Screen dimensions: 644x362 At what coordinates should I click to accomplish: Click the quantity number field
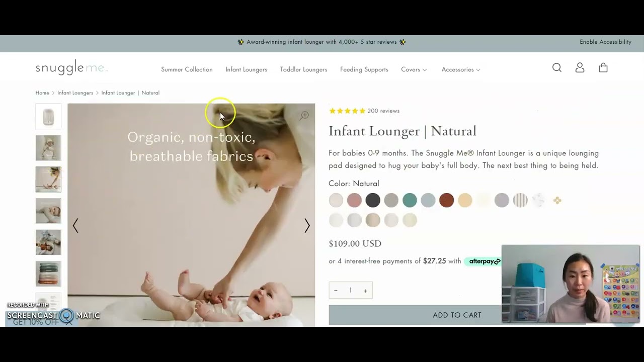351,290
